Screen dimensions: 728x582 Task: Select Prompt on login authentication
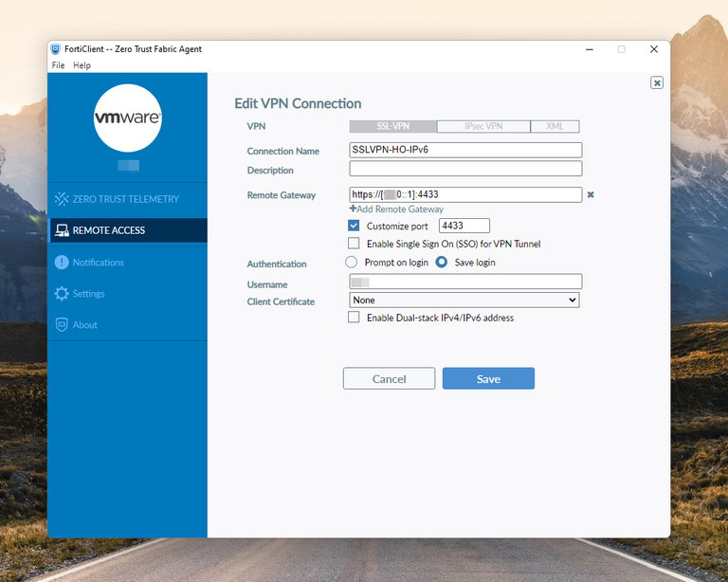(x=352, y=263)
